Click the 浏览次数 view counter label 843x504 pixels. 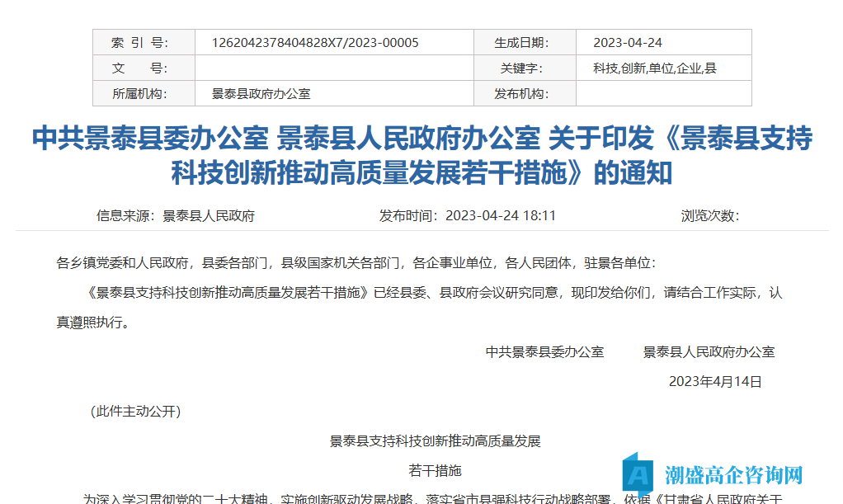tap(709, 216)
